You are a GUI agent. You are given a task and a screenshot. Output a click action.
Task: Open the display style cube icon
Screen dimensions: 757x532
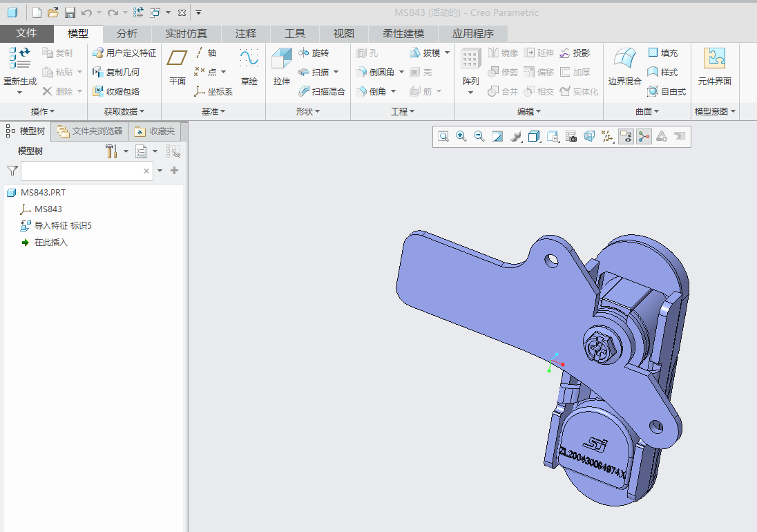coord(534,137)
